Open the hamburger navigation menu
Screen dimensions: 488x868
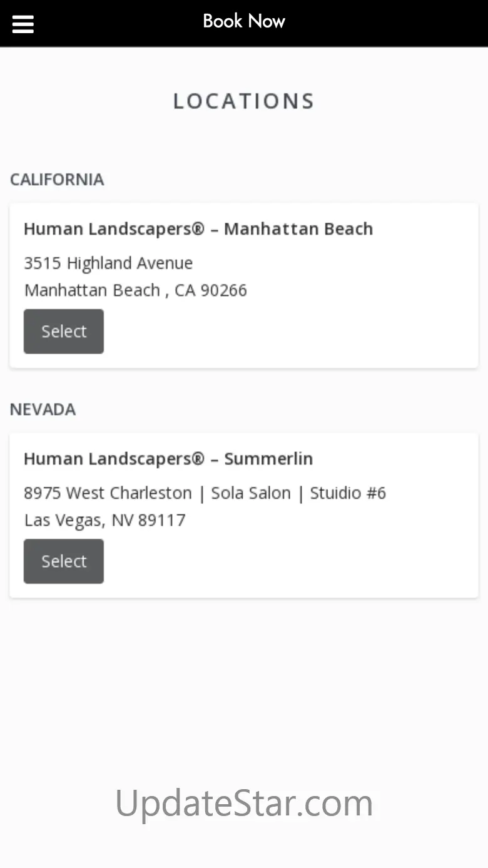pos(23,24)
